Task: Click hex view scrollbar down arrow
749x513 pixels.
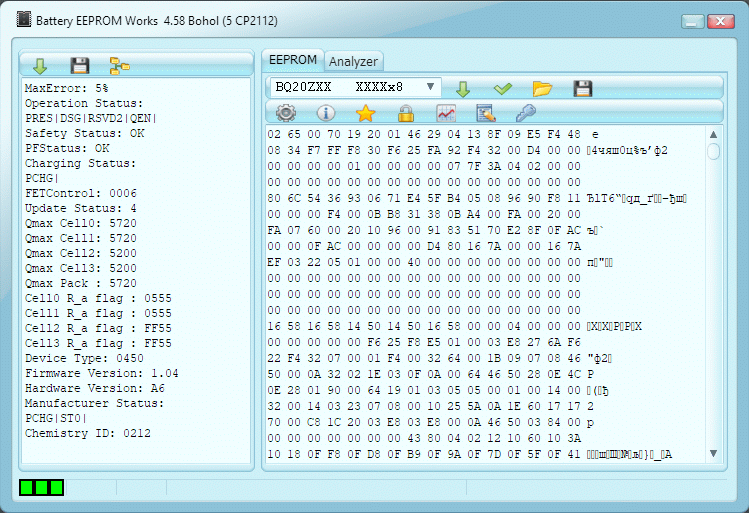Action: pyautogui.click(x=713, y=454)
